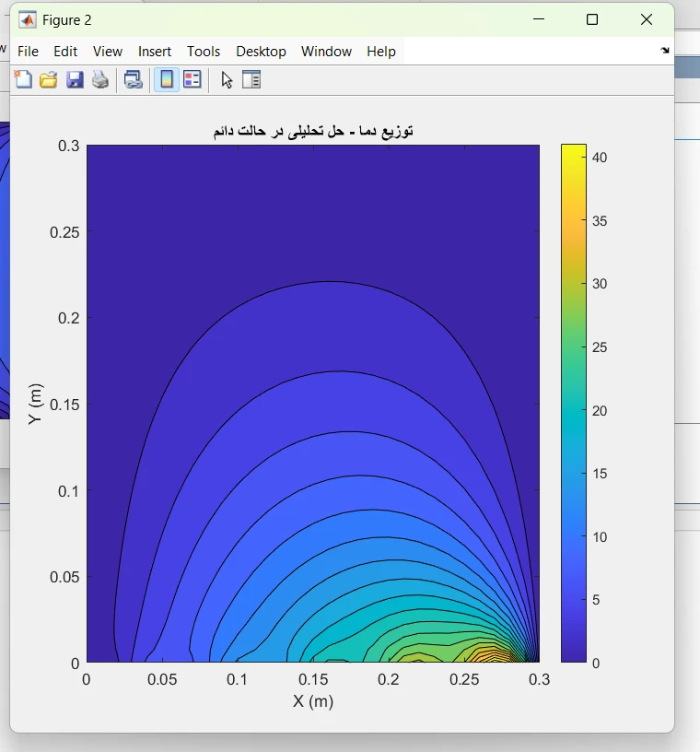Click the New Figure toolbar icon
Screen dimensions: 700x752
[23, 80]
